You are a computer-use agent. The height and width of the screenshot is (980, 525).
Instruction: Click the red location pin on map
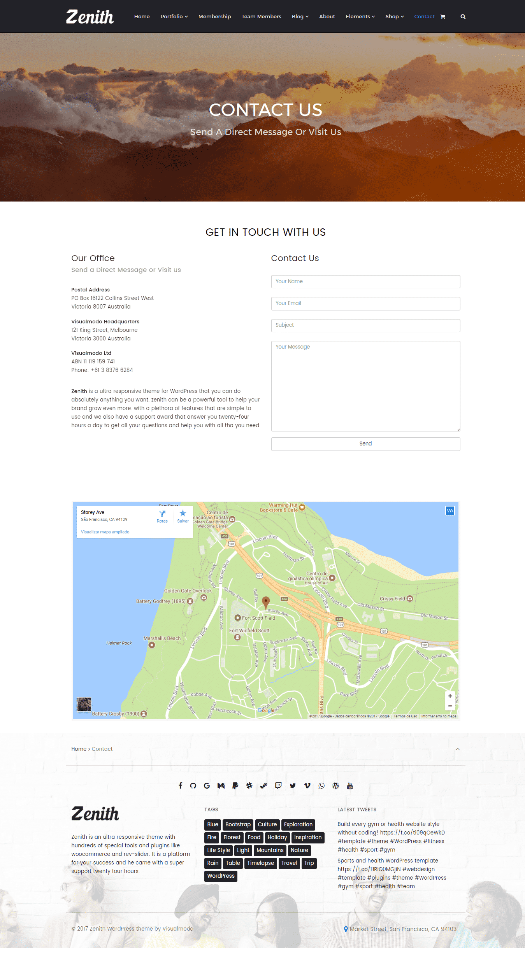pos(266,603)
